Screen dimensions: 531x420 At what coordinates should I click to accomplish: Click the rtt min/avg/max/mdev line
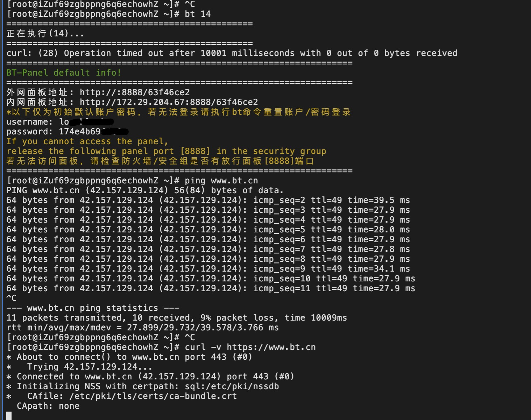click(143, 328)
